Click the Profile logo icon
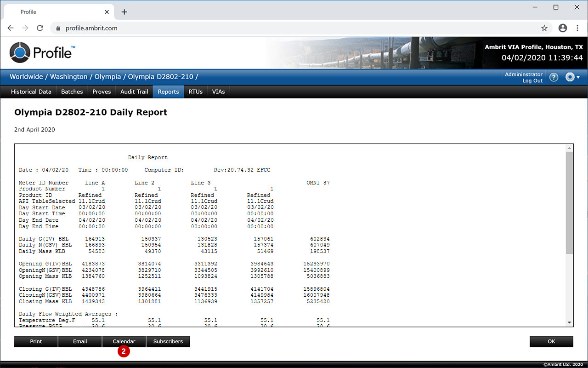Screen dimensions: 588x368 [20, 52]
